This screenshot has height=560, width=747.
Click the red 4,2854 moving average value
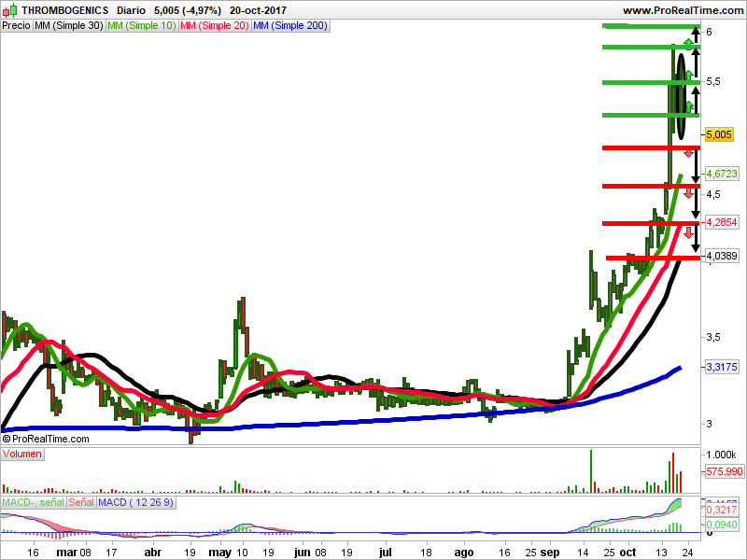[721, 222]
